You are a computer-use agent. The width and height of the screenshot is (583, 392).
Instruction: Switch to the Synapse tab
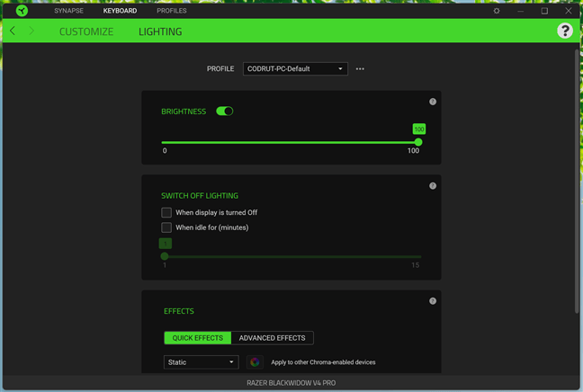pos(68,11)
